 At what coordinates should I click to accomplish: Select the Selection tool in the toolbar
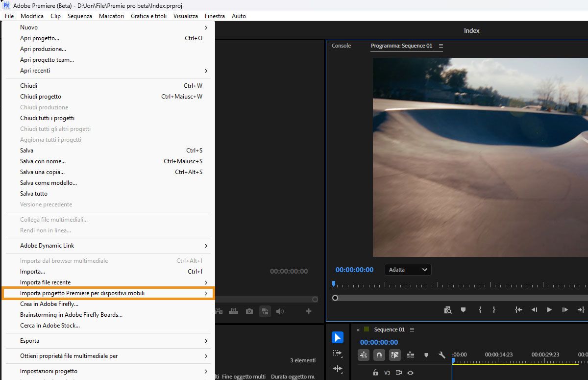[338, 337]
